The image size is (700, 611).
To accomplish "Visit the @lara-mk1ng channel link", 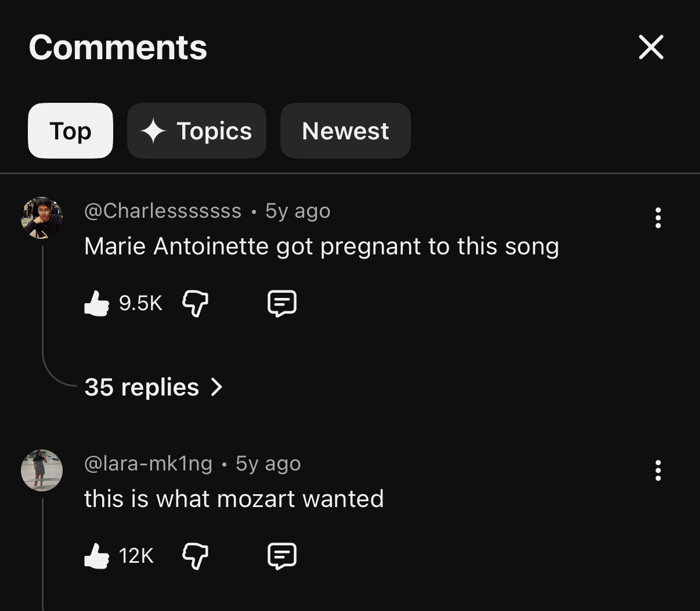I will (148, 463).
